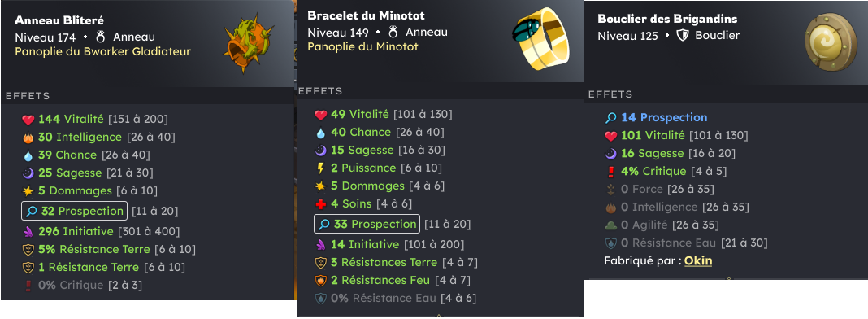Image resolution: width=868 pixels, height=319 pixels.
Task: Click the greyed 0 Force effect line
Action: [659, 189]
